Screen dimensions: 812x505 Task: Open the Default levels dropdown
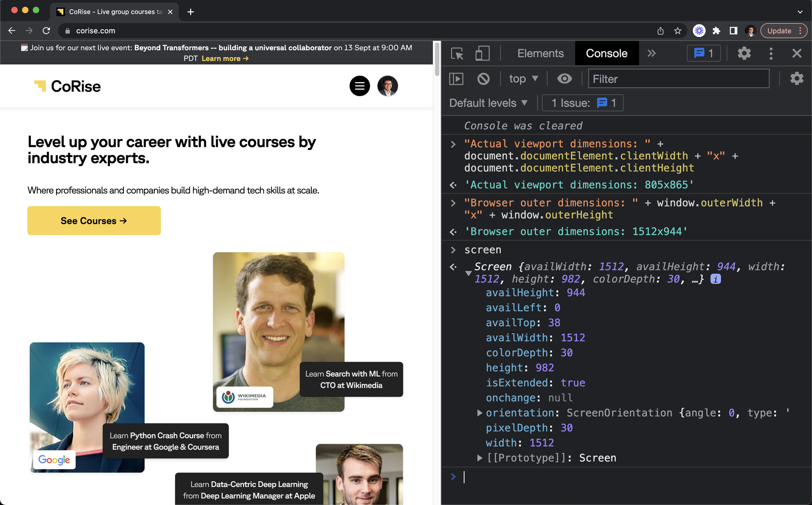[x=488, y=103]
